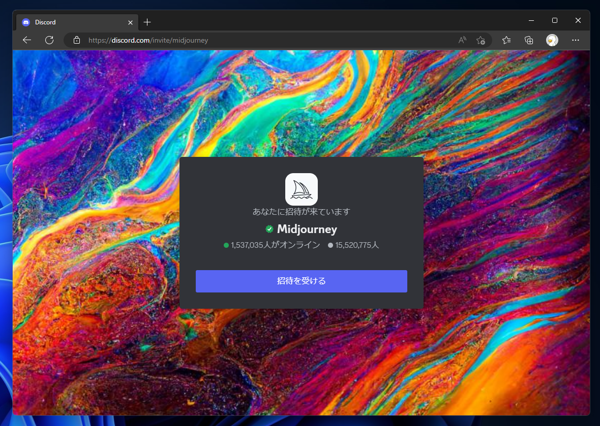This screenshot has height=426, width=600.
Task: Open read aloud icon in address bar
Action: (x=462, y=40)
